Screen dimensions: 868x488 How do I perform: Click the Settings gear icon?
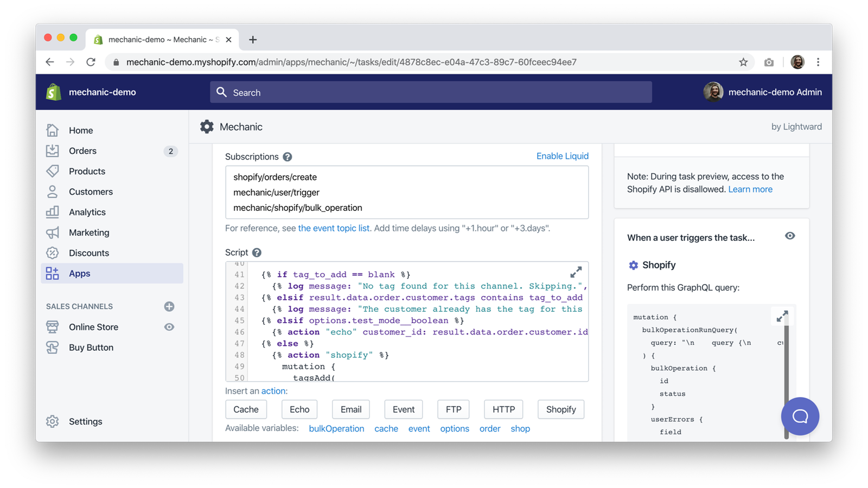click(53, 421)
